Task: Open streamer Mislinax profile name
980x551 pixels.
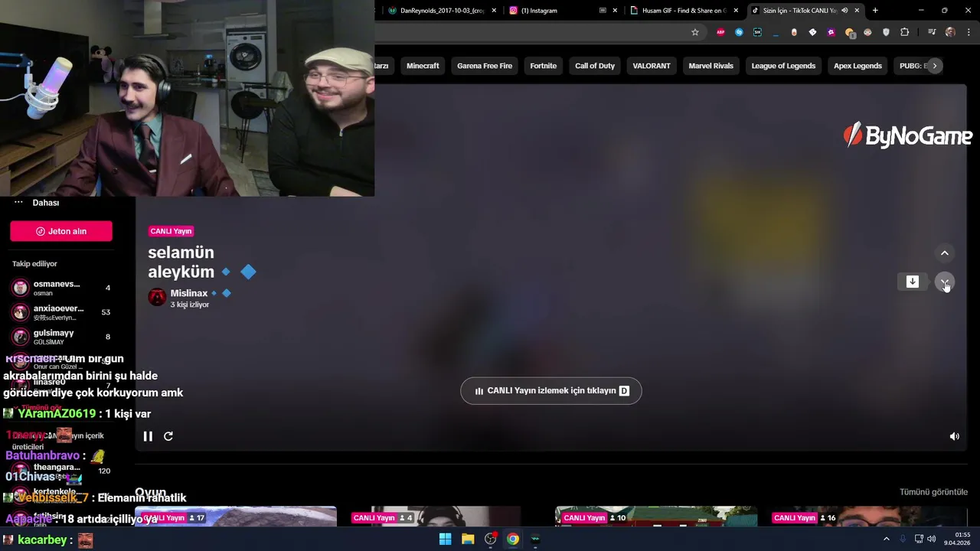Action: click(189, 293)
